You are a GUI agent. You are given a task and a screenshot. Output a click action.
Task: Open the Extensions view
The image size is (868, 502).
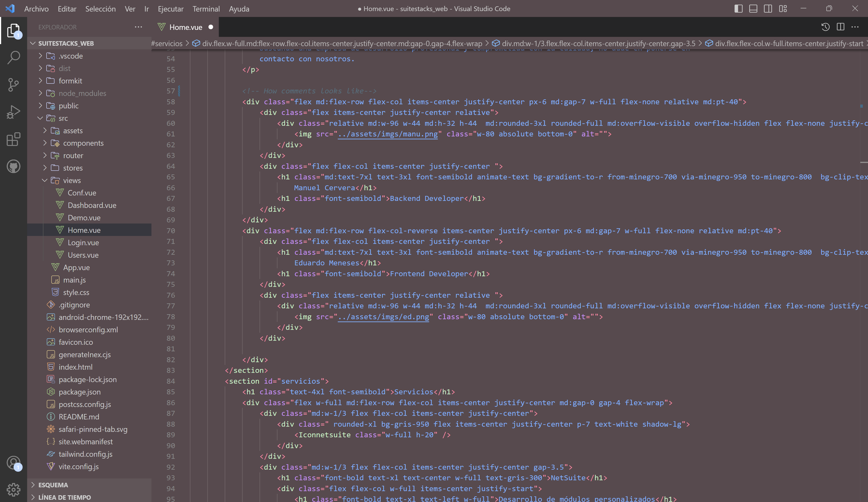click(x=13, y=139)
